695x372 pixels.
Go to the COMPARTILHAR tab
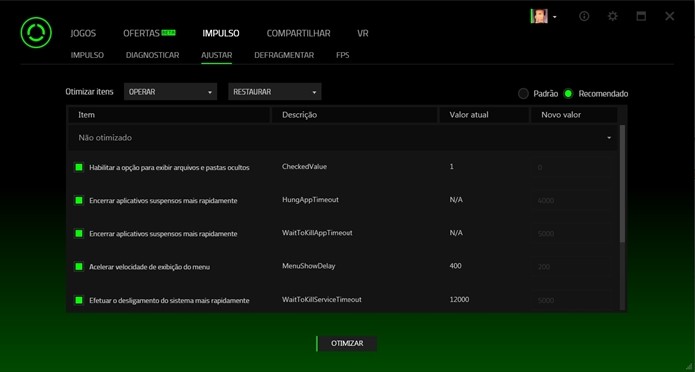(x=298, y=33)
